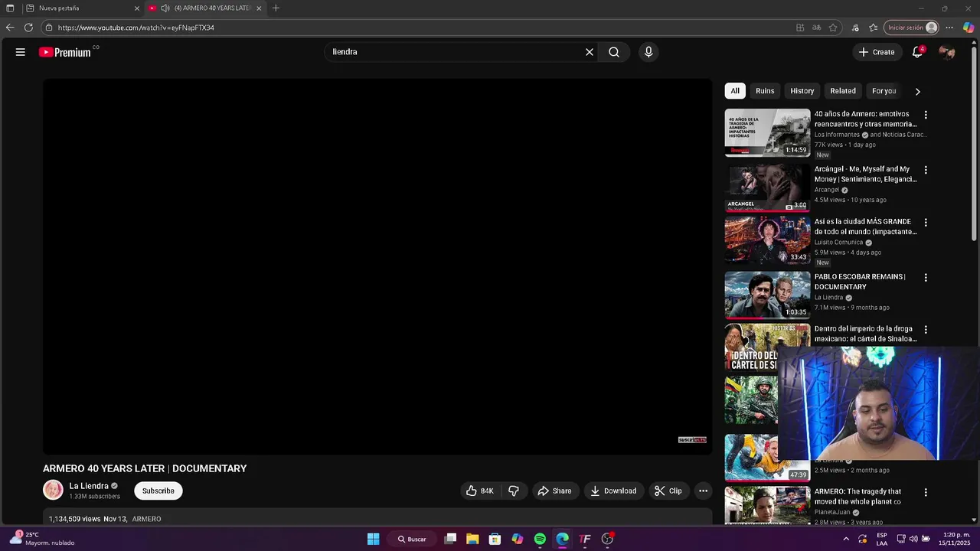Open Copilot sidebar icon
Image resolution: width=980 pixels, height=551 pixels.
pyautogui.click(x=969, y=28)
